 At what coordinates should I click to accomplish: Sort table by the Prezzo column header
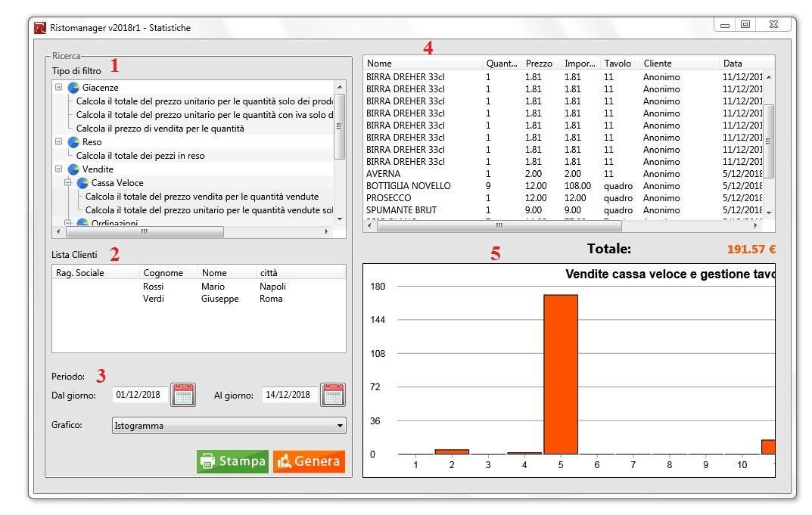(539, 64)
